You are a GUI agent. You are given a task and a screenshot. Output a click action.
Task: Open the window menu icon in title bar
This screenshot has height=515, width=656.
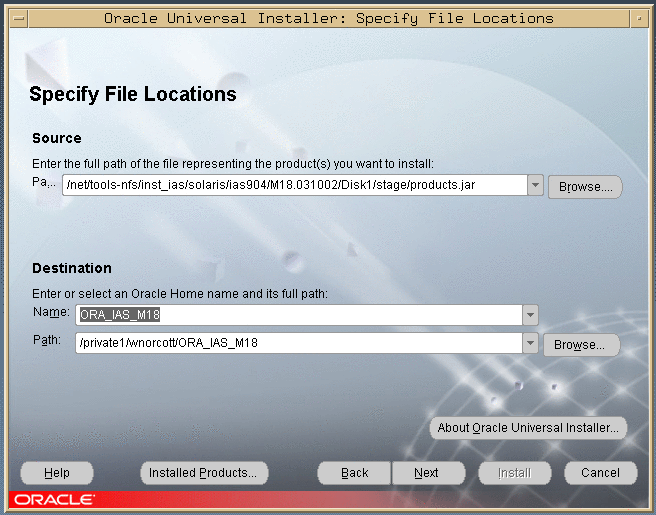pos(19,19)
